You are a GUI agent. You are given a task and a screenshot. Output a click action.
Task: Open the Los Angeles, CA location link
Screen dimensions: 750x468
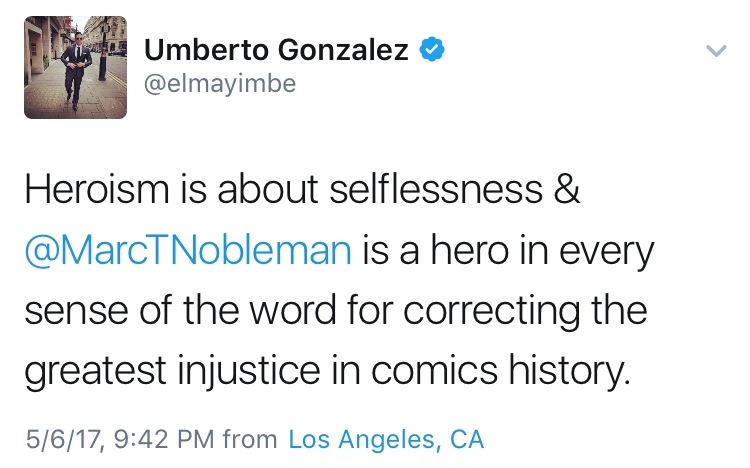coord(385,438)
